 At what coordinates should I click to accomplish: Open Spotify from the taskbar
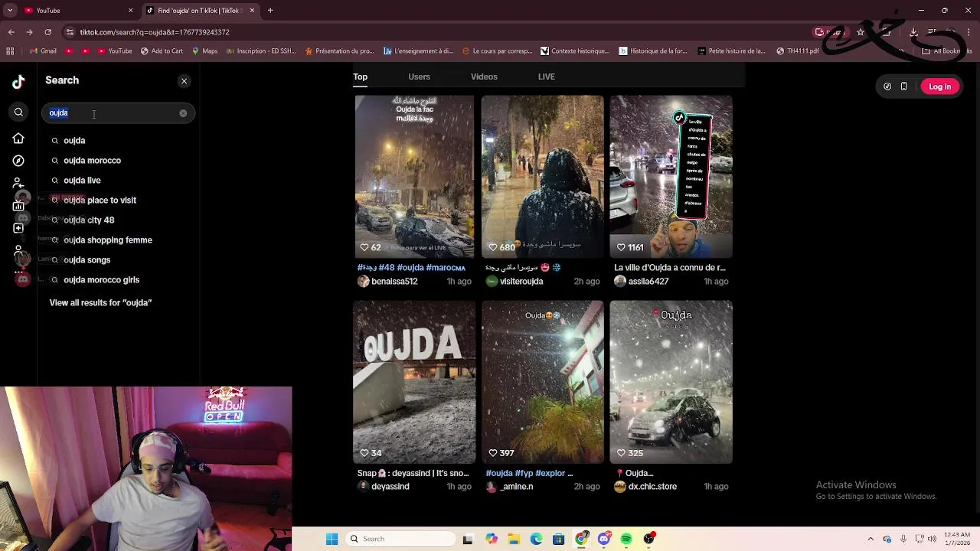click(x=626, y=539)
